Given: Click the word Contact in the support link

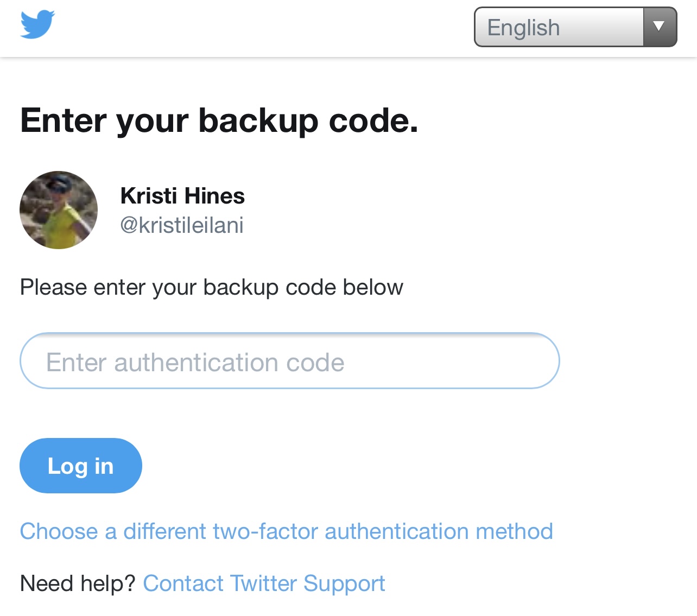Looking at the screenshot, I should [183, 584].
